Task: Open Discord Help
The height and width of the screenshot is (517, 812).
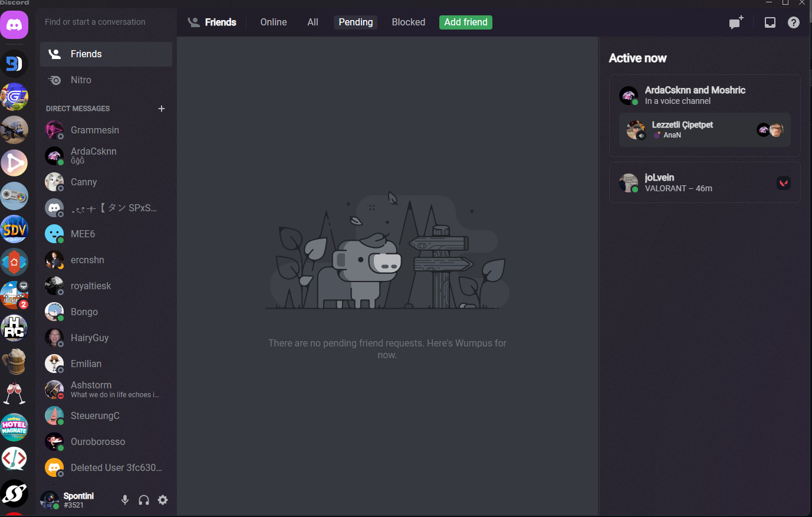Action: coord(793,22)
